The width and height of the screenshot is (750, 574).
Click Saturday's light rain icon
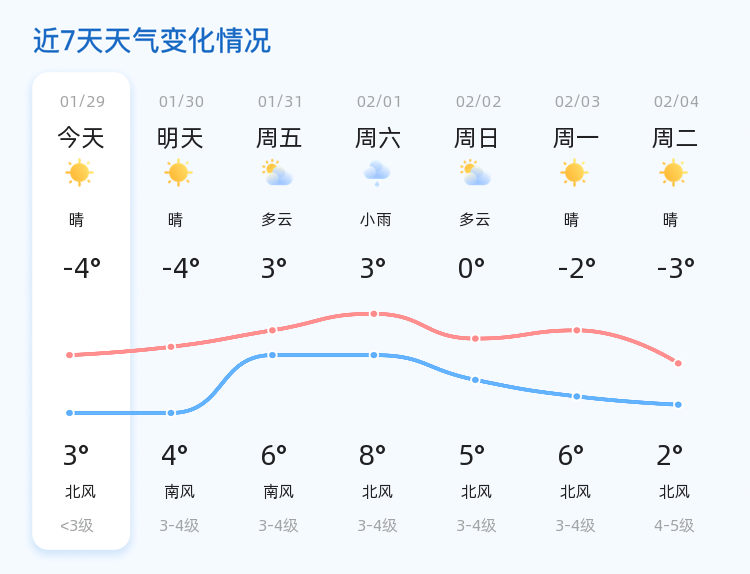(x=376, y=173)
